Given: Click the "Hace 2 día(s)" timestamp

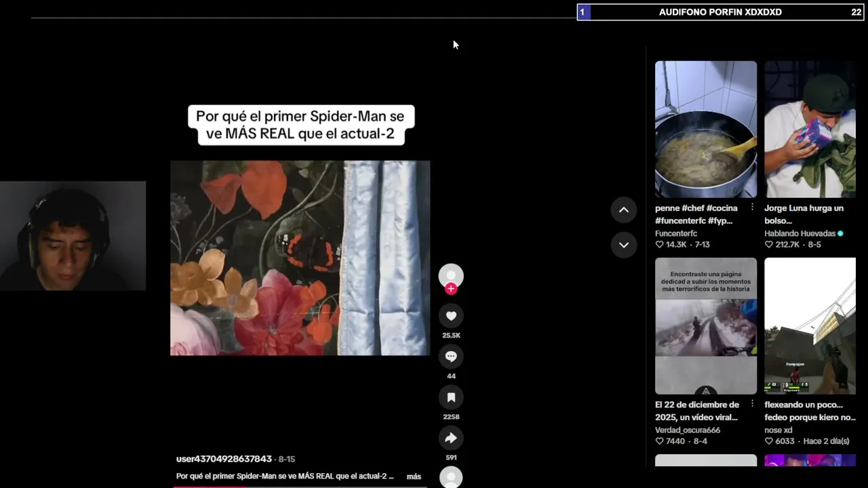Looking at the screenshot, I should click(826, 441).
